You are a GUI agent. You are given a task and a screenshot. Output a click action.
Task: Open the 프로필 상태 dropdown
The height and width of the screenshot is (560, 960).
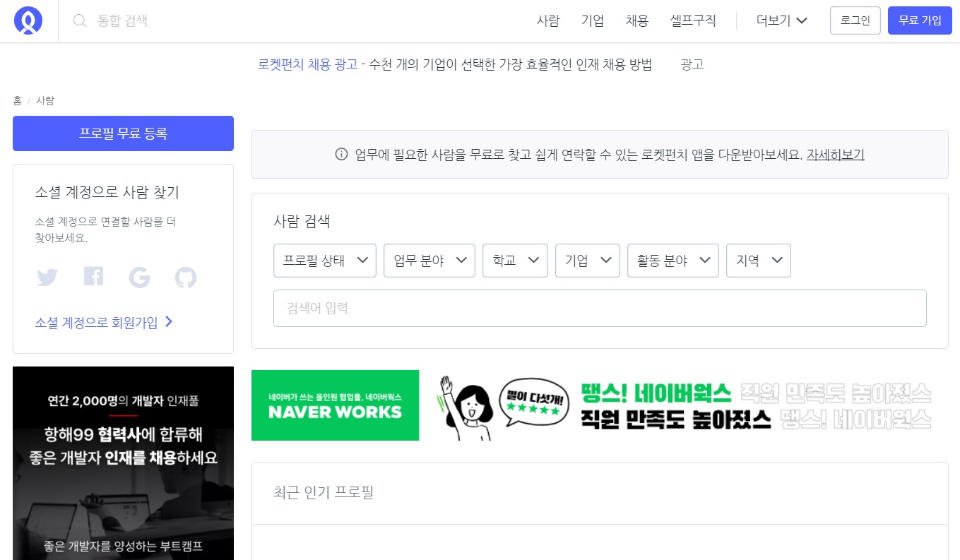pos(325,261)
